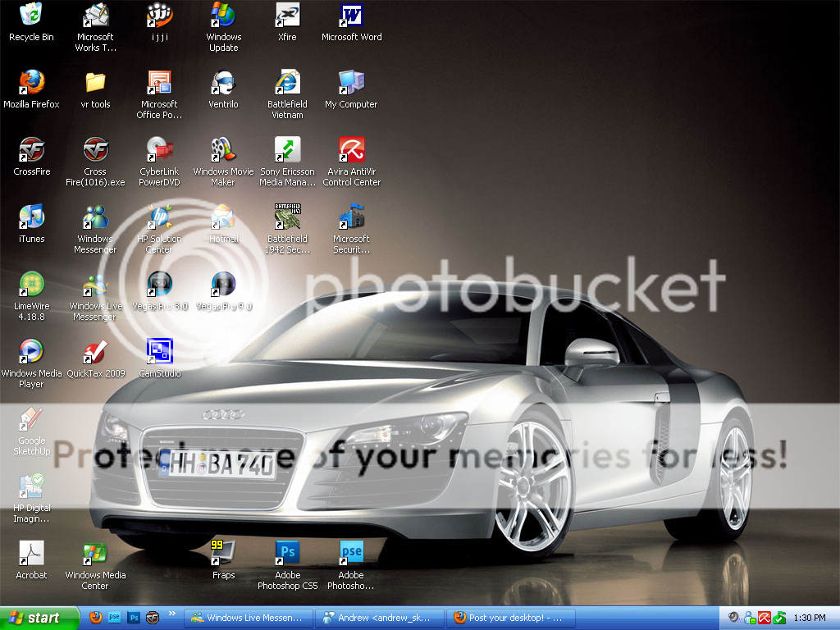The image size is (840, 630).
Task: Switch to the Windows Live Messenger window
Action: pos(248,618)
